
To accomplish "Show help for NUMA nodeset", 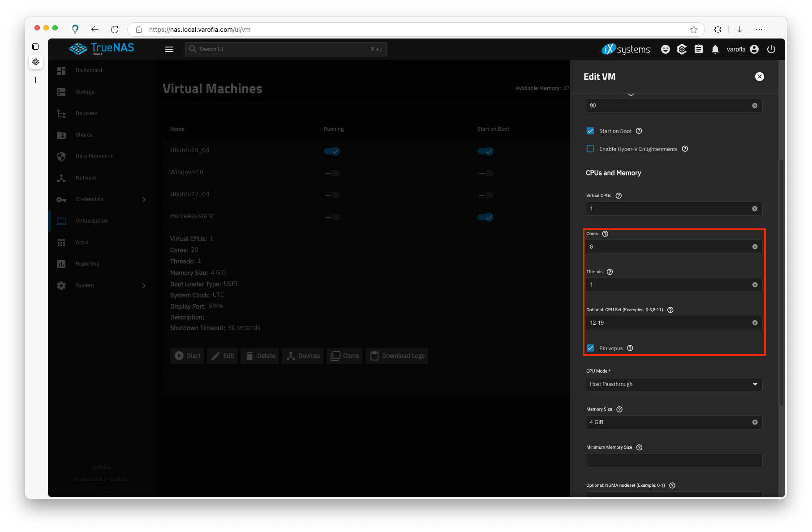I will coord(672,485).
